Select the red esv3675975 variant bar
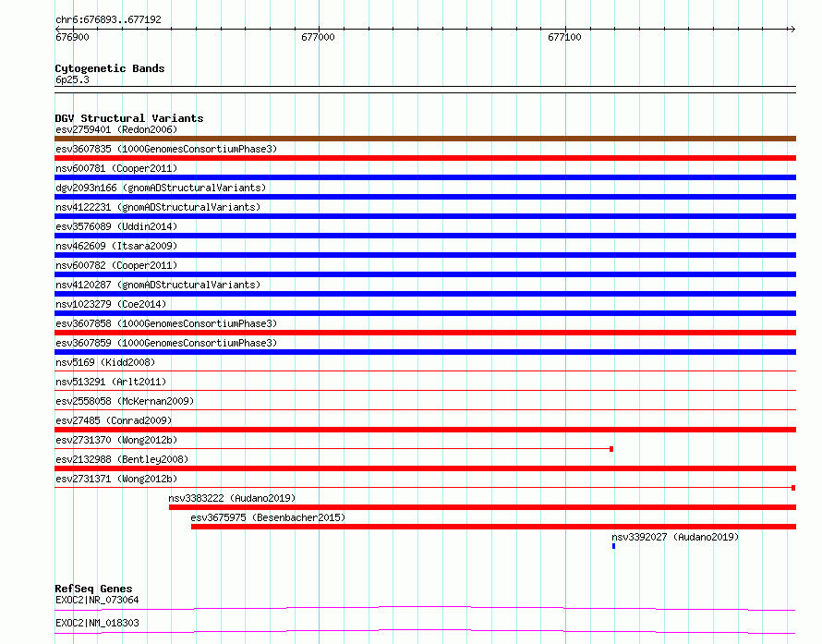This screenshot has width=822, height=644. [x=494, y=527]
